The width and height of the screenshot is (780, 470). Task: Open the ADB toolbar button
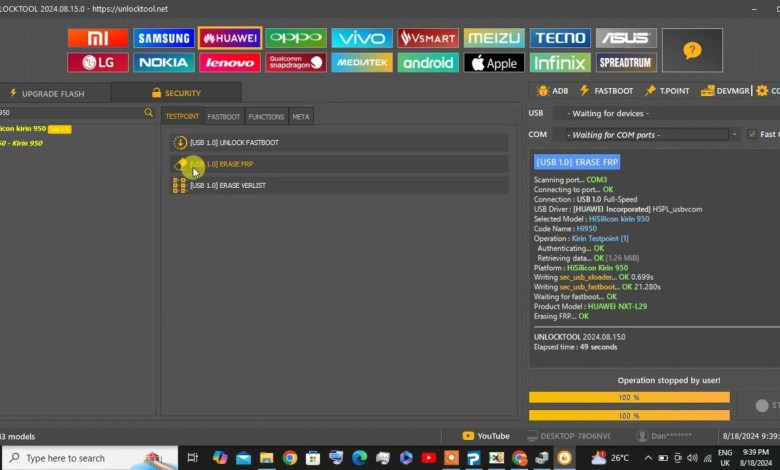(553, 91)
